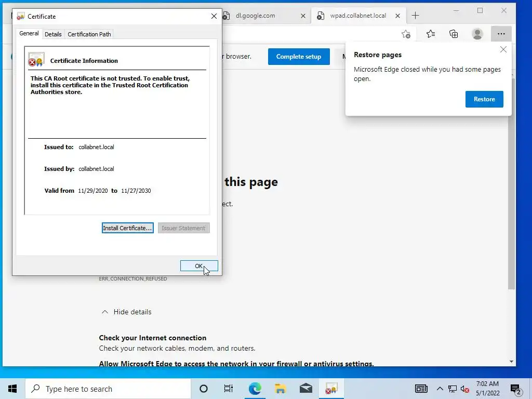
Task: Switch to the dl.google.com browser tab
Action: pyautogui.click(x=255, y=16)
